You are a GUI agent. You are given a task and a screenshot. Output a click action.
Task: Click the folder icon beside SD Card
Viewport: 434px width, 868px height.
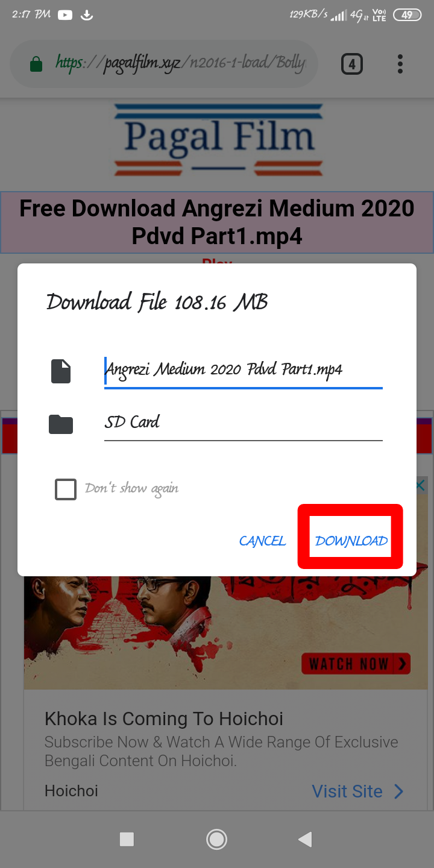pyautogui.click(x=61, y=424)
